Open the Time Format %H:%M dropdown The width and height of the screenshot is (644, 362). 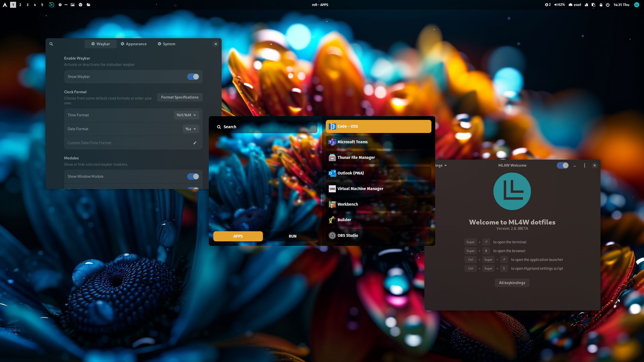pyautogui.click(x=186, y=115)
